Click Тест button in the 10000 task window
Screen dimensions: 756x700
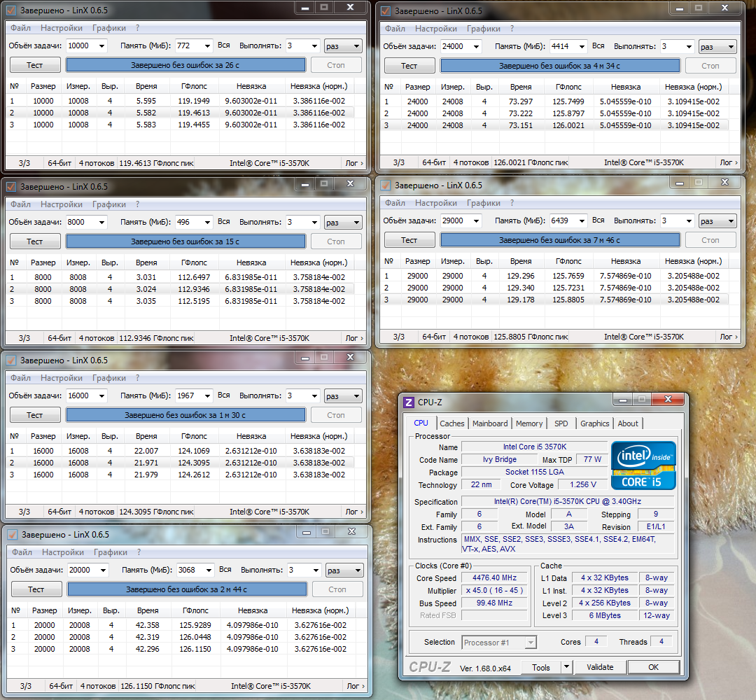point(35,65)
